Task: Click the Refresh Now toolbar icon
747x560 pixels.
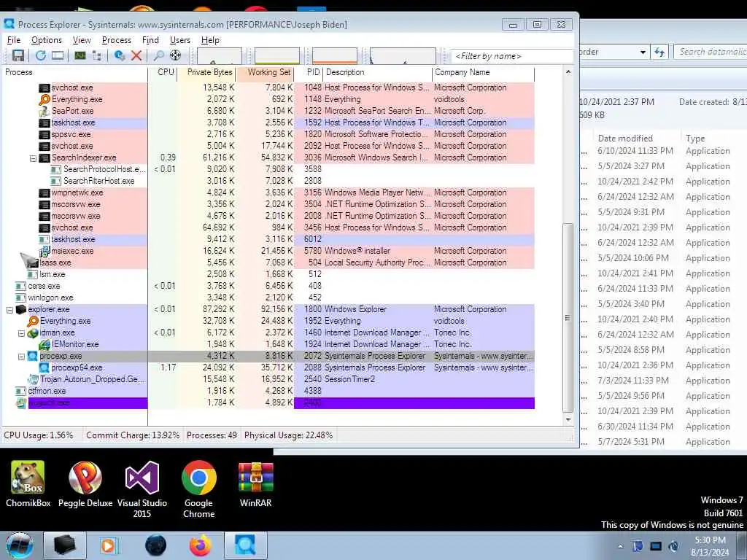Action: tap(41, 55)
